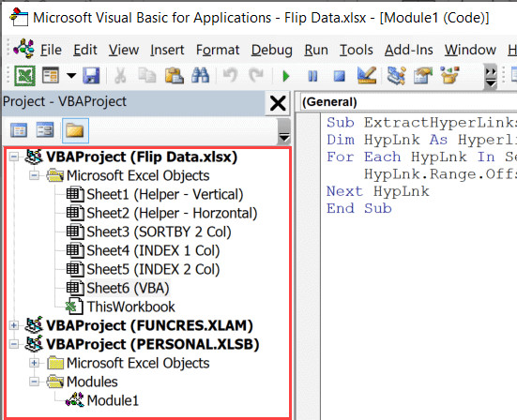Click the VBA document icon beside File menu
The height and width of the screenshot is (420, 517).
click(23, 50)
